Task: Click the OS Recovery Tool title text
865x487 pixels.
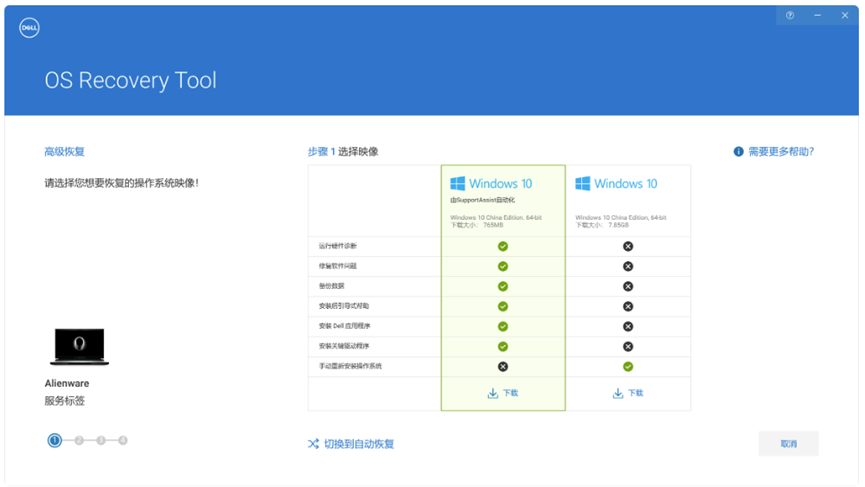Action: pos(131,81)
